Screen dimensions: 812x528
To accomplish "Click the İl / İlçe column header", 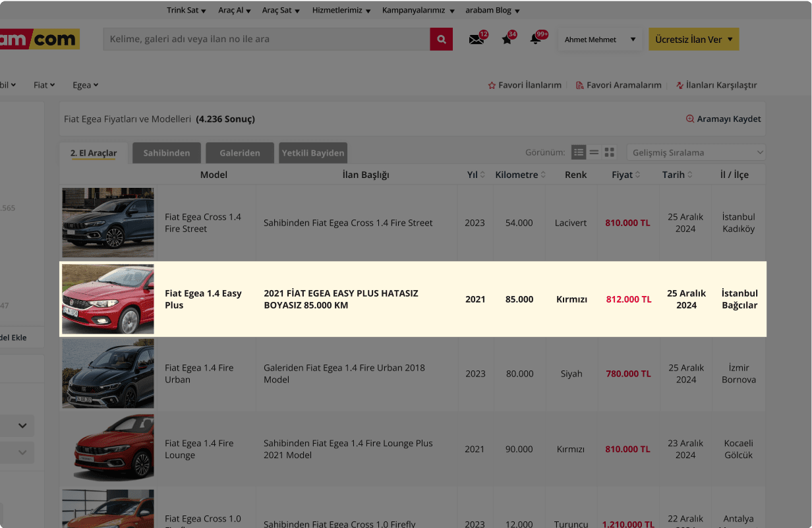I will point(734,175).
